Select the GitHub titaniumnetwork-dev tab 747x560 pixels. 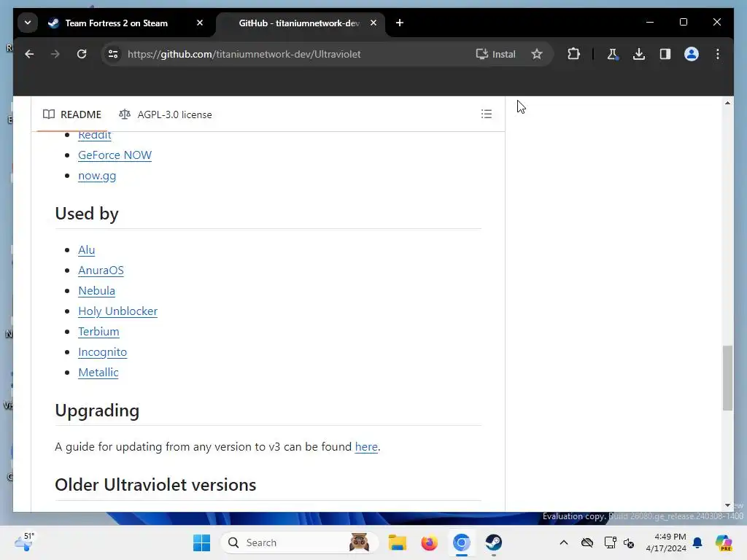click(299, 23)
